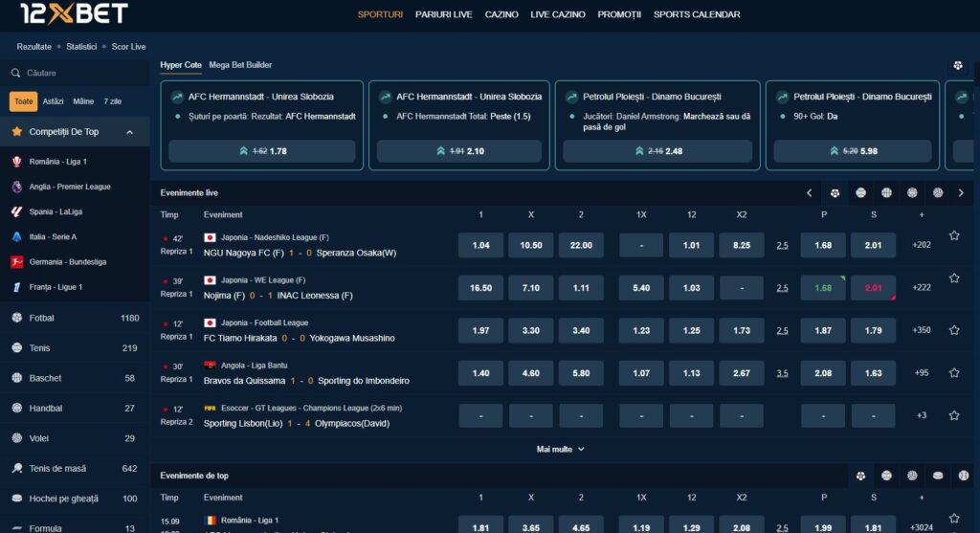Select odds 10.50 draw for NGU Nagoya
Viewport: 980px width, 533px height.
click(530, 245)
